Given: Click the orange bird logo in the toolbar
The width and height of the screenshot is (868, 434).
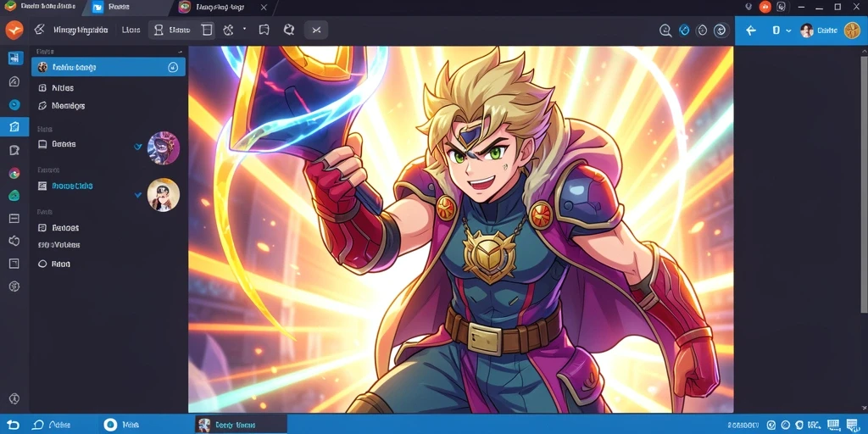Looking at the screenshot, I should tap(14, 30).
